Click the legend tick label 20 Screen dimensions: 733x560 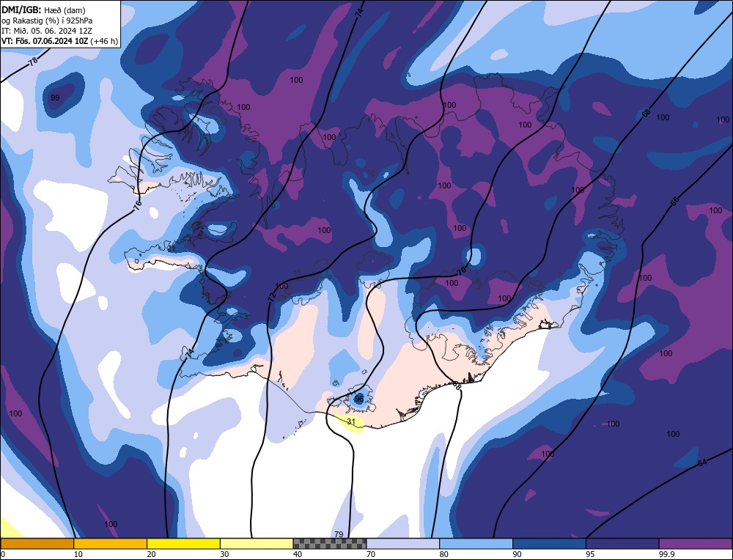(x=151, y=554)
